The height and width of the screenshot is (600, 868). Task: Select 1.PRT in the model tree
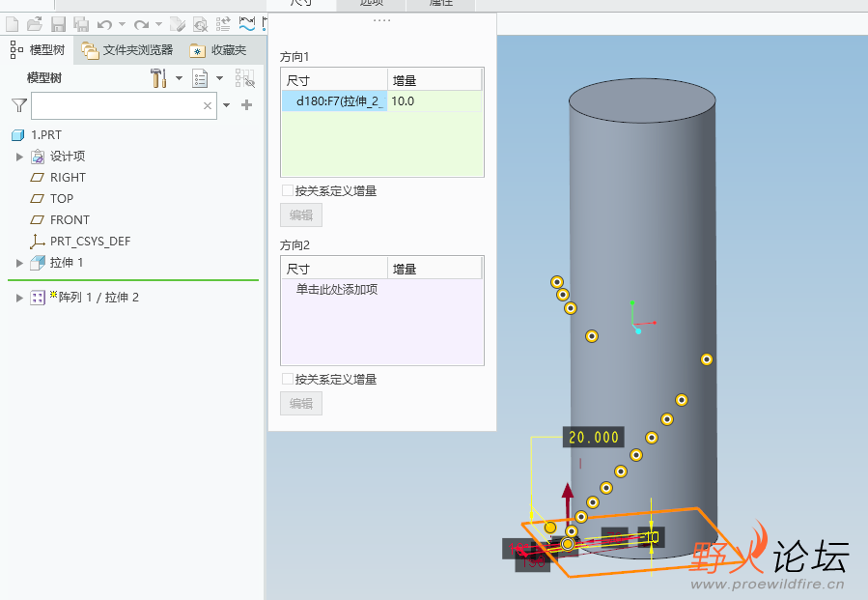click(x=46, y=135)
